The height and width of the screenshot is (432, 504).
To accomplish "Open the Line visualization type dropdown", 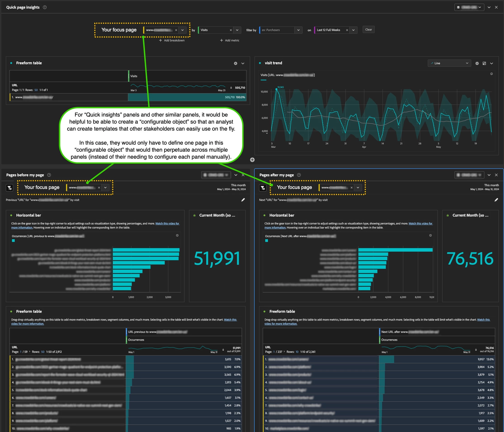I will pyautogui.click(x=449, y=63).
